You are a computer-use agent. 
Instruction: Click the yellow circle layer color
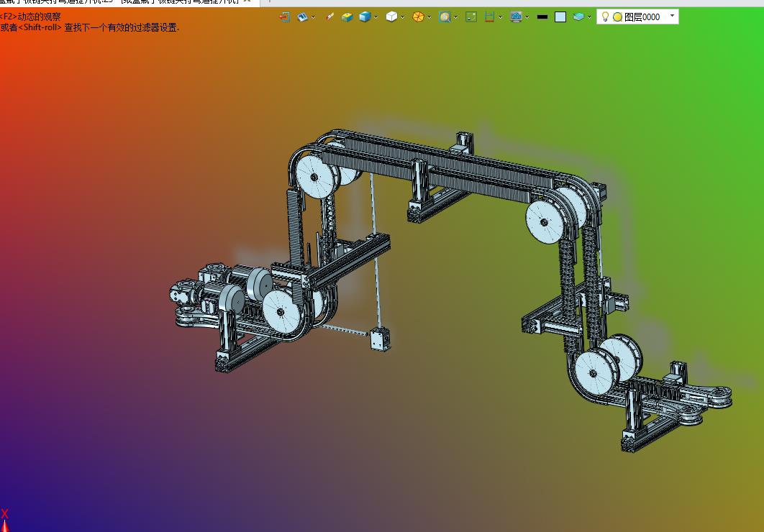tap(617, 17)
